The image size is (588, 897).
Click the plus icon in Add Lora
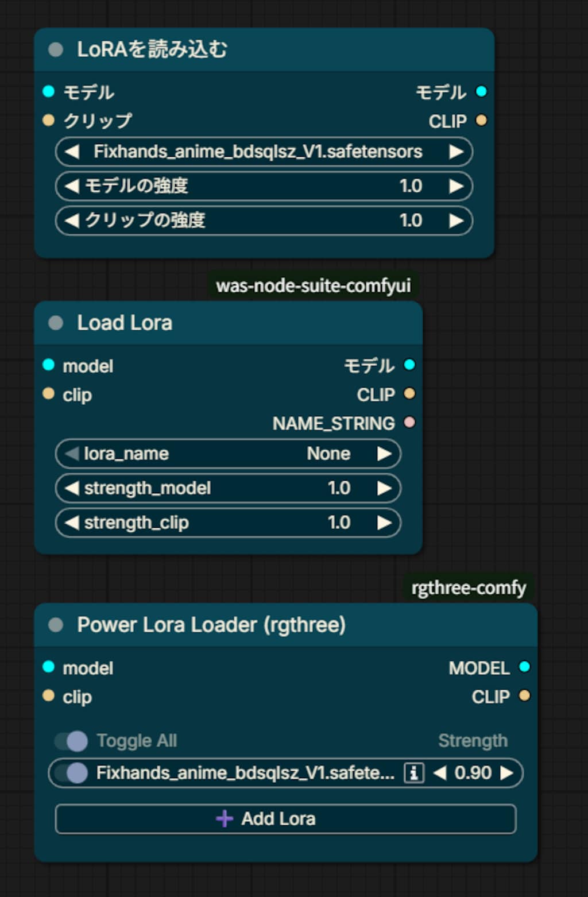225,819
